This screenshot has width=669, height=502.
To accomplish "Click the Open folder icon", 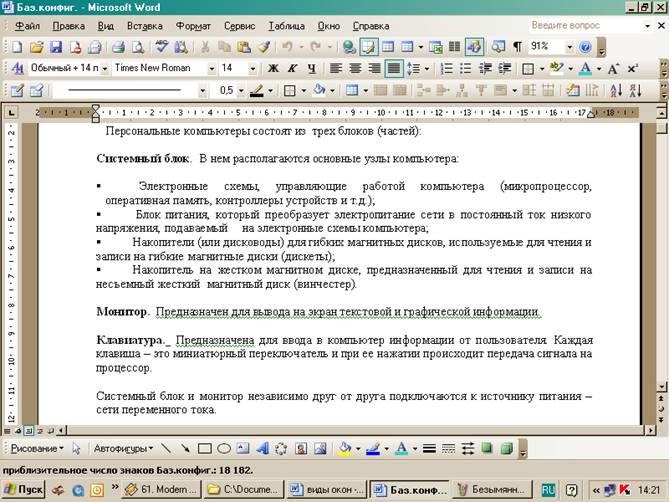I will coord(36,47).
